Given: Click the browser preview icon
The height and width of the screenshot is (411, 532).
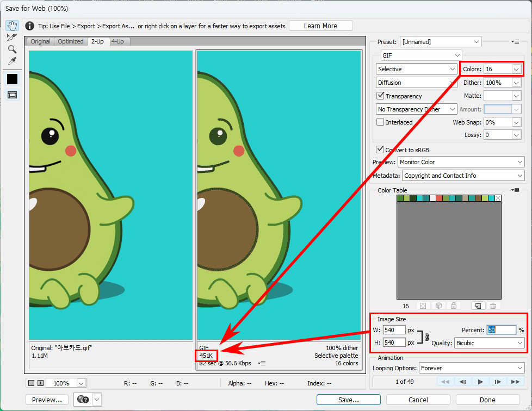Looking at the screenshot, I should (83, 400).
